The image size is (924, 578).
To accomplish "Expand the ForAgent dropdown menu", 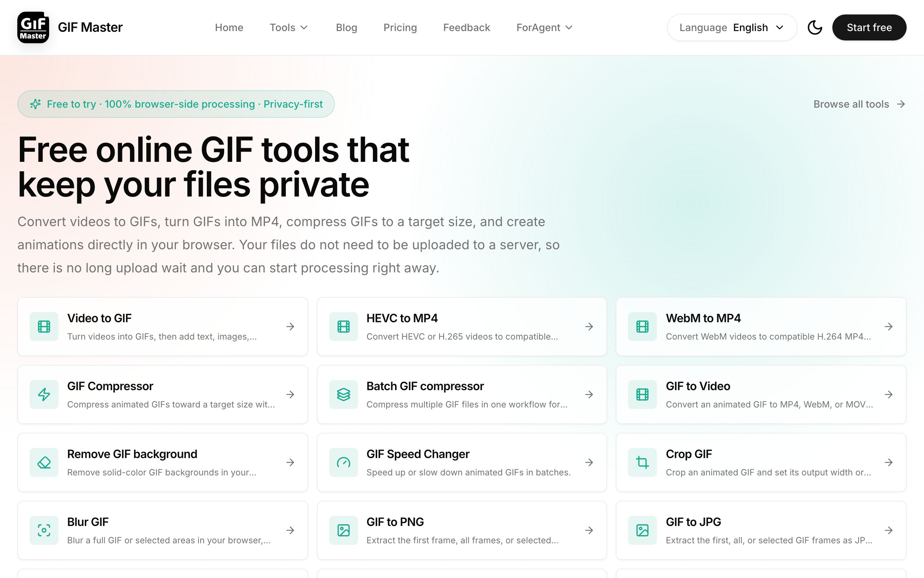I will click(544, 27).
